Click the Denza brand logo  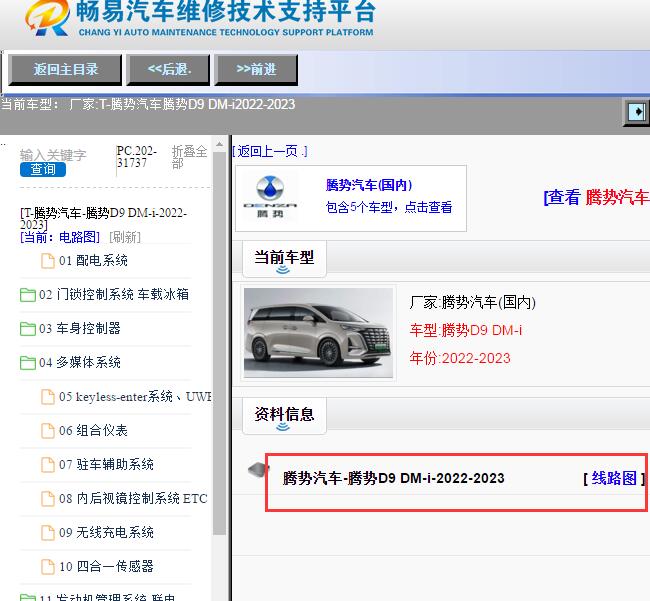point(270,197)
